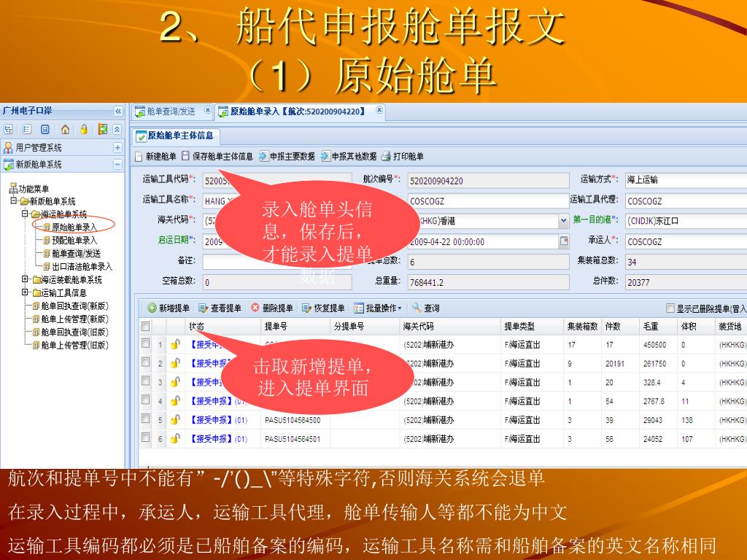This screenshot has height=560, width=747.
Task: Click the lock icon in row 1
Action: (175, 344)
